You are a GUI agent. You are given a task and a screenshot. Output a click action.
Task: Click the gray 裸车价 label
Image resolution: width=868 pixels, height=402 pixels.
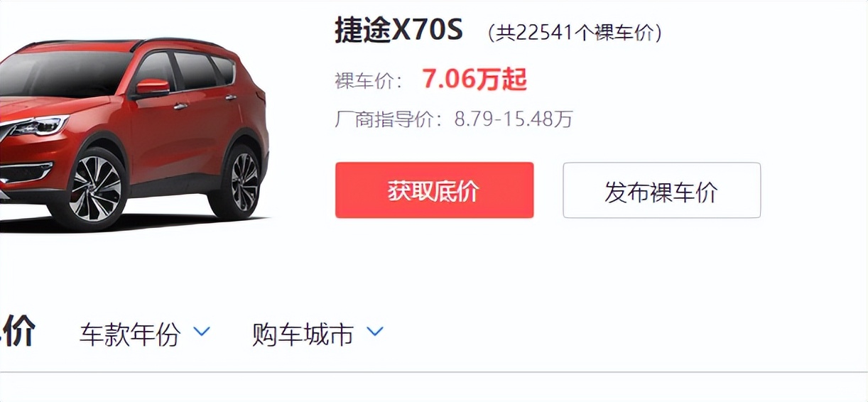point(365,81)
